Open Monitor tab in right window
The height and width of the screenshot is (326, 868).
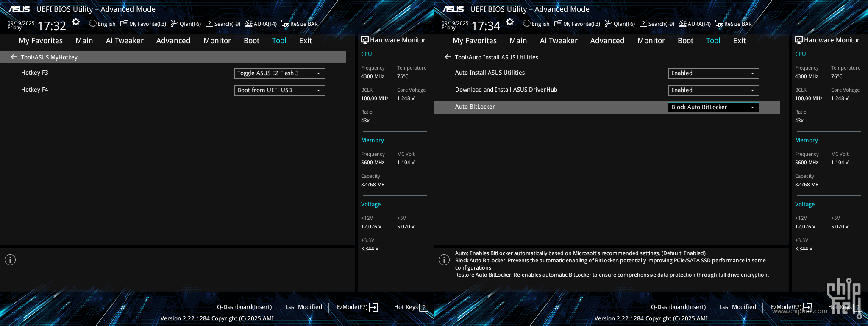pos(651,41)
